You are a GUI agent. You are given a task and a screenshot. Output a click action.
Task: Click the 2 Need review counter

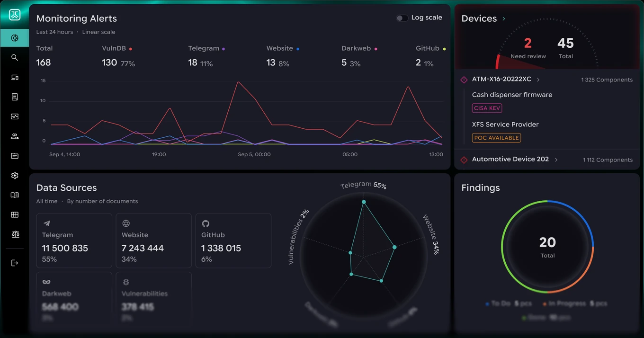click(x=528, y=48)
